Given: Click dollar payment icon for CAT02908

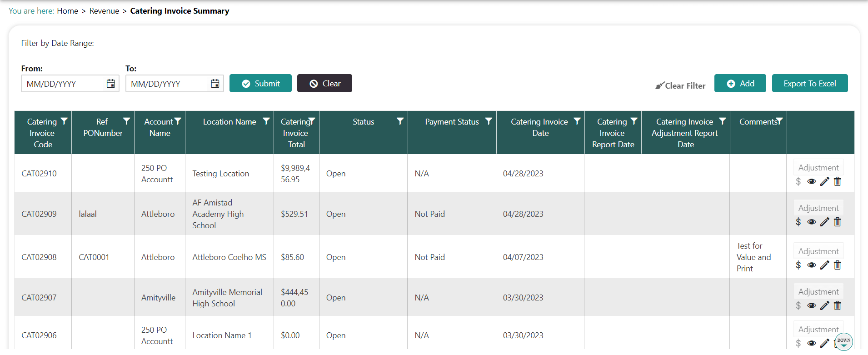Looking at the screenshot, I should click(798, 265).
